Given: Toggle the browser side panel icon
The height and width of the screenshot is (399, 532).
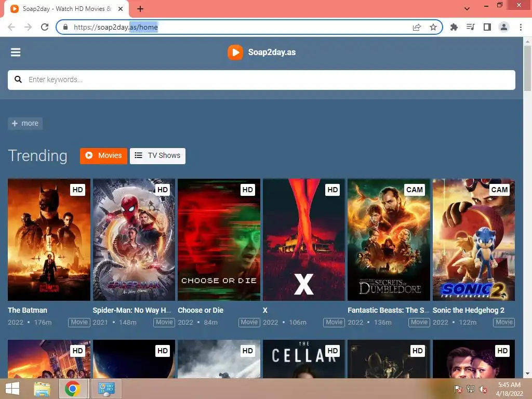Looking at the screenshot, I should [487, 27].
